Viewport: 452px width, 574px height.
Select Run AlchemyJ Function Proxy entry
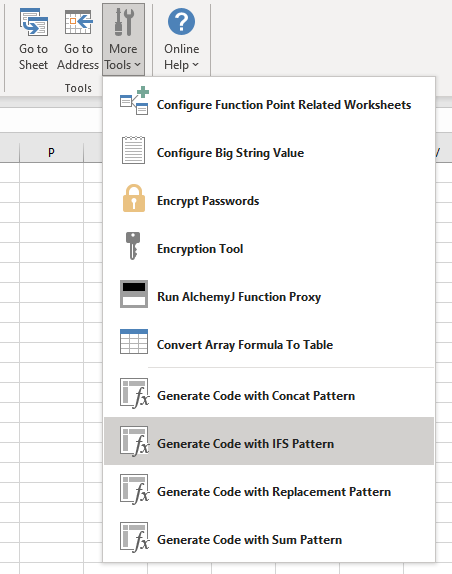click(269, 294)
